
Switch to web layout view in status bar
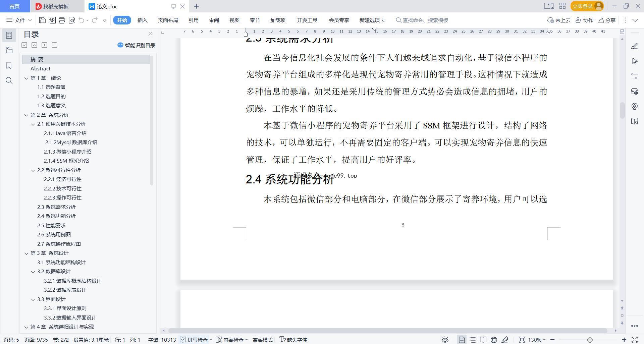click(494, 340)
